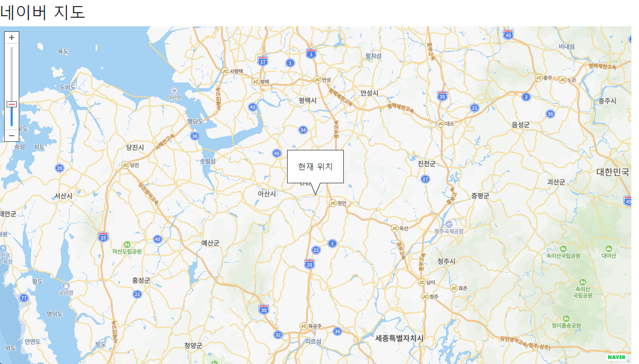639x364 pixels.
Task: Click the 옥산 JC junction icon
Action: pos(394,228)
